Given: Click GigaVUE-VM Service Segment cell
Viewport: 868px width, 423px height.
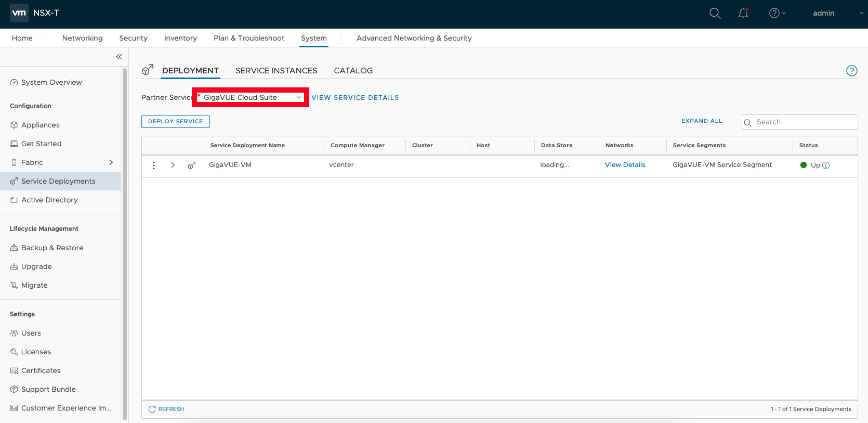Looking at the screenshot, I should tap(722, 165).
